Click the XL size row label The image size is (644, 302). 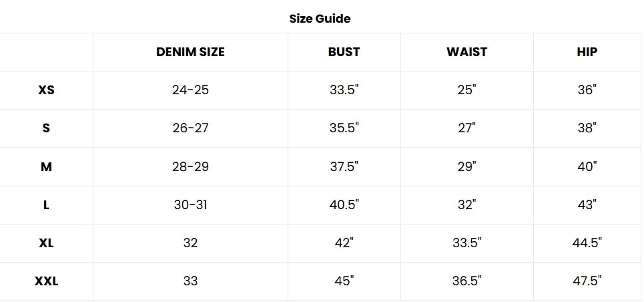pyautogui.click(x=46, y=243)
